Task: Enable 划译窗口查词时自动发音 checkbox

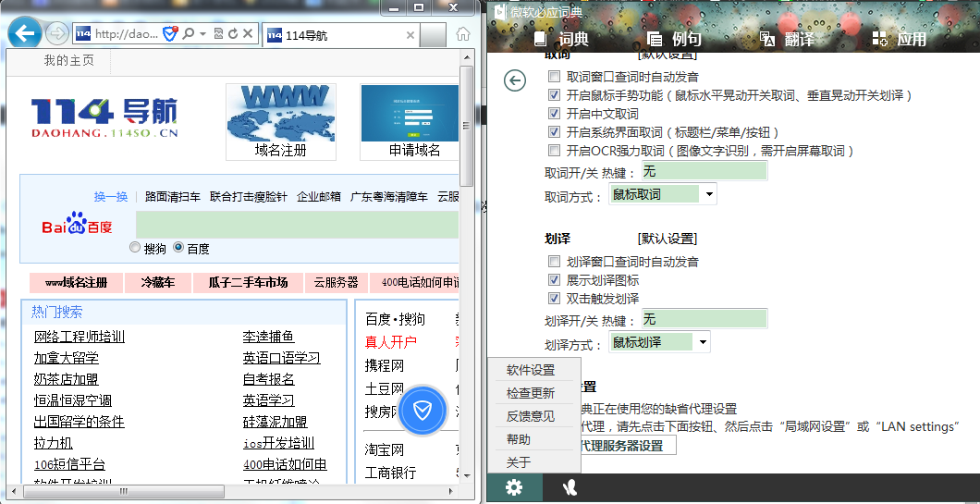Action: point(554,262)
